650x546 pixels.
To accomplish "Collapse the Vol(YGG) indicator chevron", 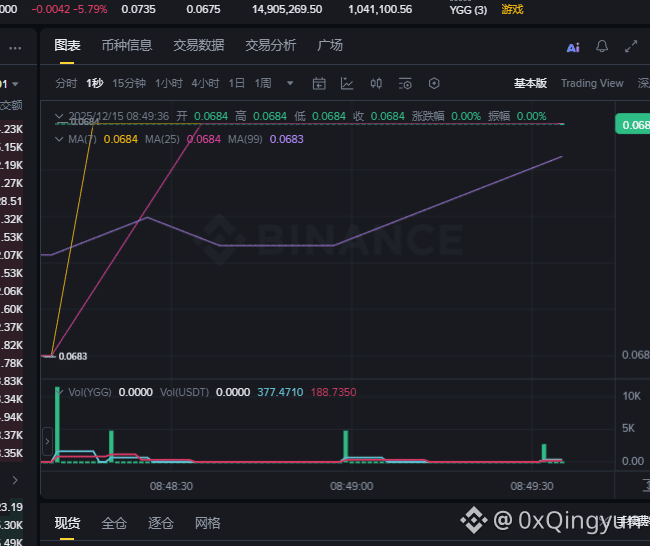I will (59, 392).
